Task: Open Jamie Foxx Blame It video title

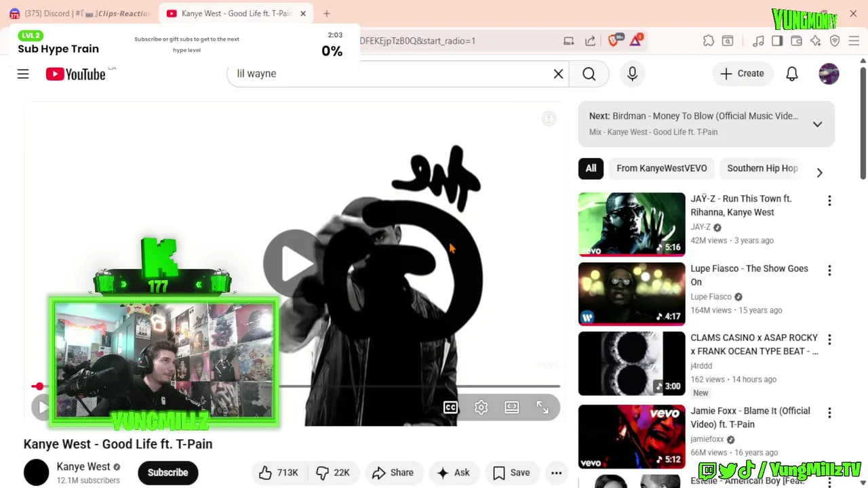Action: tap(750, 418)
